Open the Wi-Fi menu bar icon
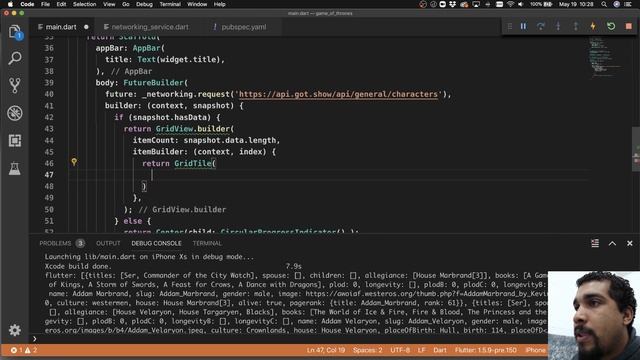 click(x=510, y=4)
